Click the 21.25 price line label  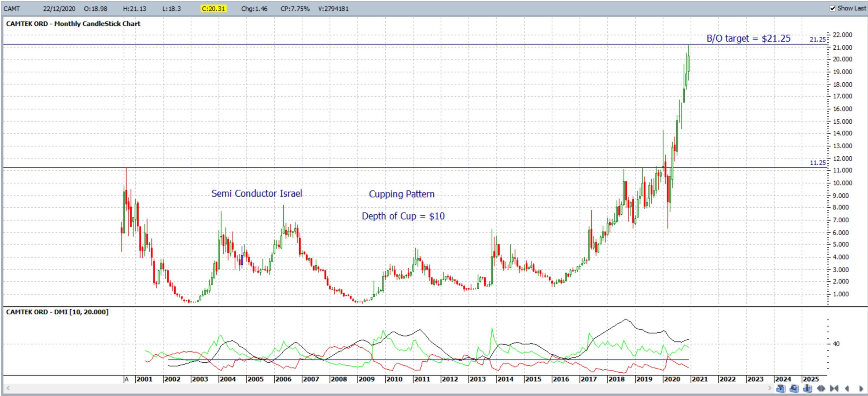[x=818, y=39]
